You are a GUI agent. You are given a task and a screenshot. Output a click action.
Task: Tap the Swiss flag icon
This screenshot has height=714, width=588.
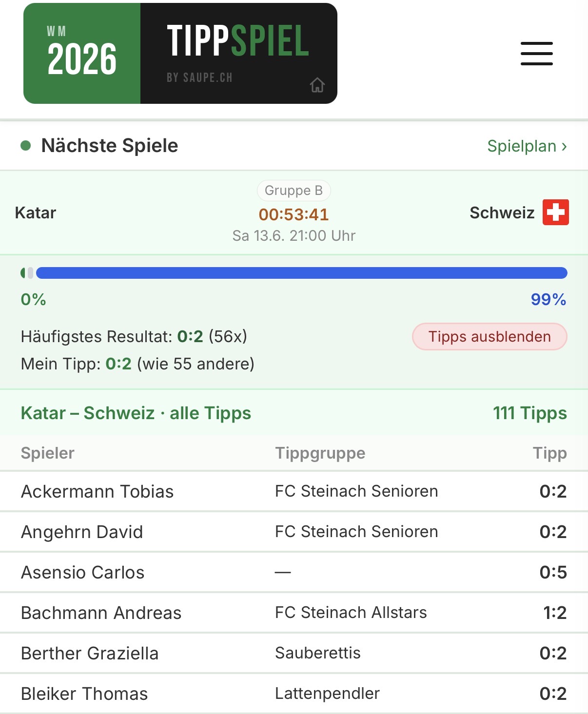[x=556, y=212]
